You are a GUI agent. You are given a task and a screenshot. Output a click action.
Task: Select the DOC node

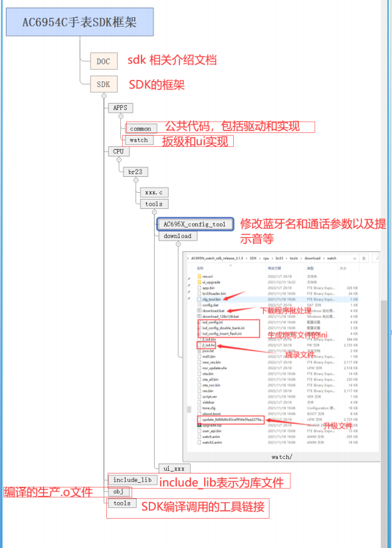pos(104,61)
